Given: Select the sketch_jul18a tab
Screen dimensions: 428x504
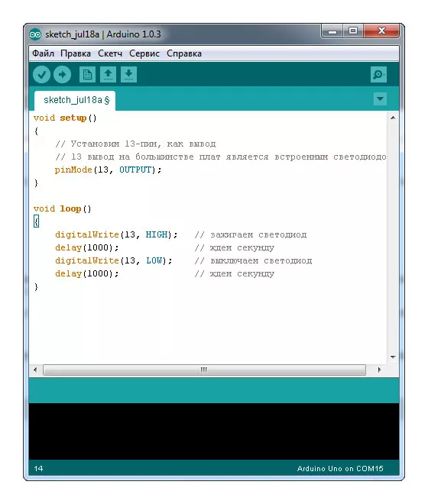Looking at the screenshot, I should click(x=75, y=100).
